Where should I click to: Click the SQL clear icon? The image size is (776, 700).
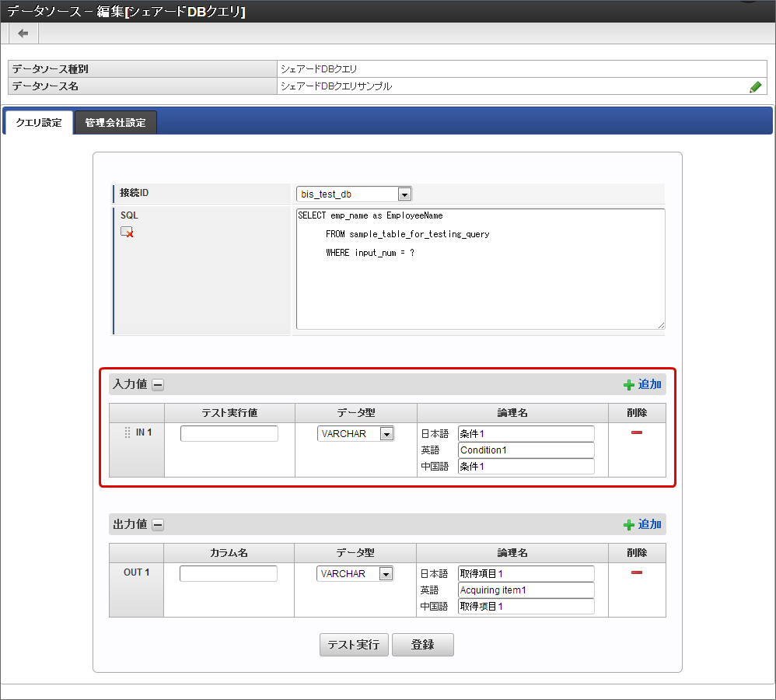[127, 232]
